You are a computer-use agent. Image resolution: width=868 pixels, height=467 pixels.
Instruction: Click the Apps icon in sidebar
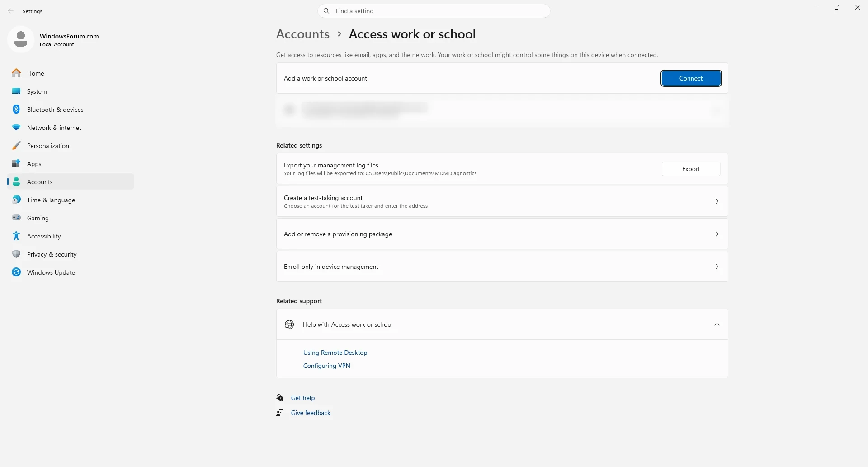16,164
